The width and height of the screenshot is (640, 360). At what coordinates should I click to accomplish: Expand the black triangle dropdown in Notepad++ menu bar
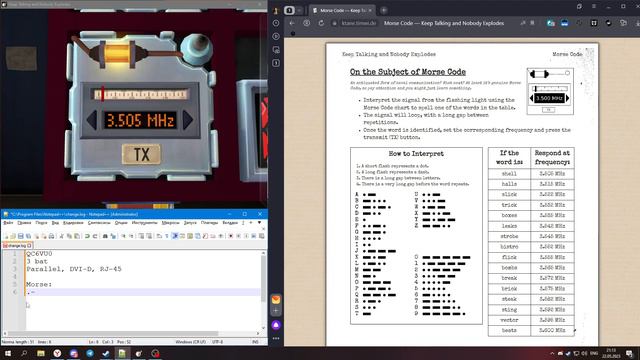[259, 222]
